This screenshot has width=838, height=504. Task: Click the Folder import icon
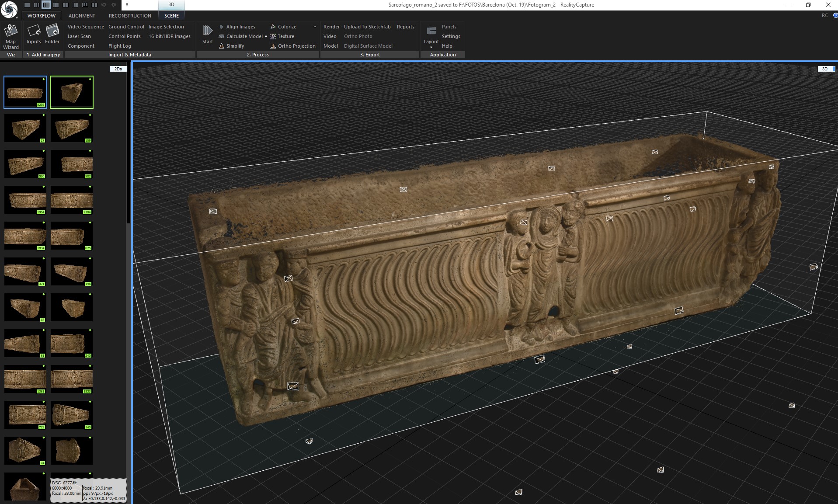click(x=52, y=31)
